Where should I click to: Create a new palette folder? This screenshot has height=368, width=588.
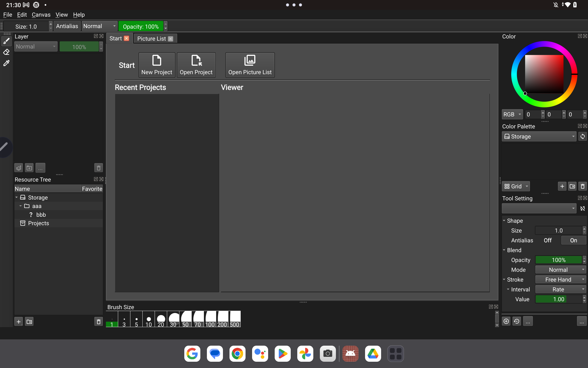[x=572, y=186]
